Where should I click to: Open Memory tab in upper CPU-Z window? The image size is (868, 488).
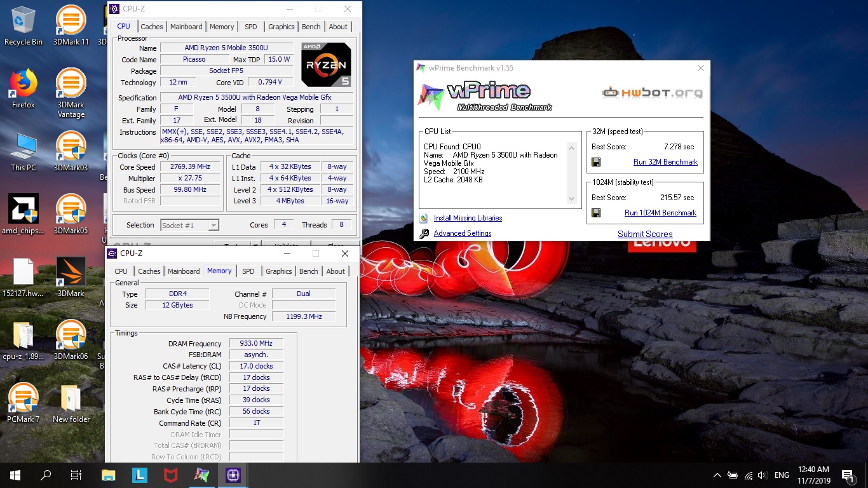[222, 27]
